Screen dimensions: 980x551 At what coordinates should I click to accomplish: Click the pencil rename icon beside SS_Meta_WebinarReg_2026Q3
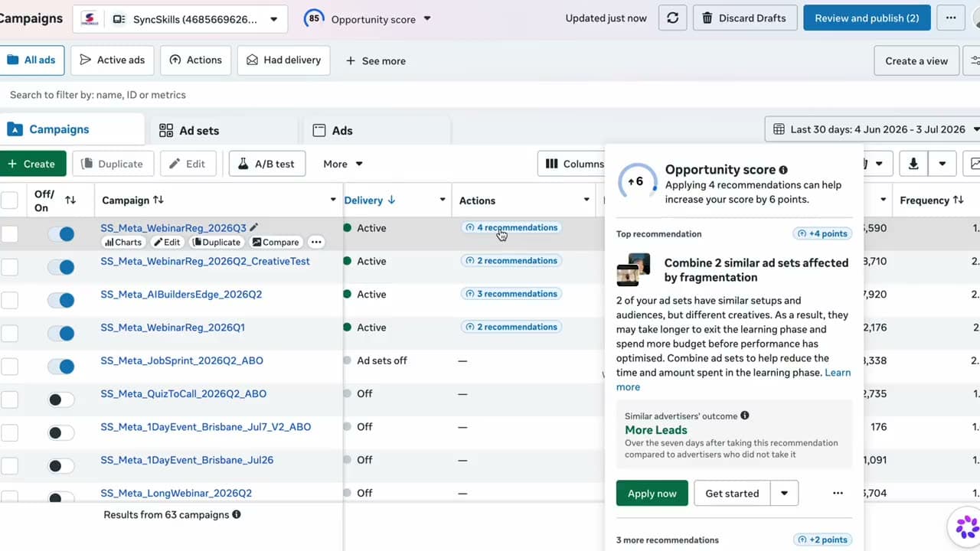tap(254, 227)
